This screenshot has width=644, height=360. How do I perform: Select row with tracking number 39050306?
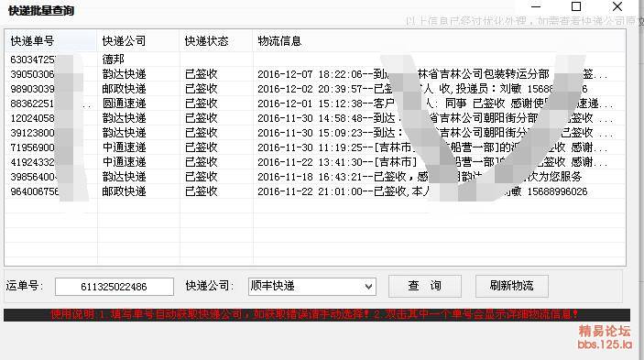[x=315, y=74]
